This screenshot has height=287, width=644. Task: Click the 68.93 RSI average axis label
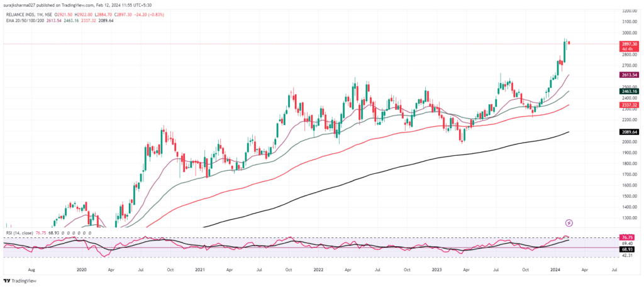(x=628, y=249)
